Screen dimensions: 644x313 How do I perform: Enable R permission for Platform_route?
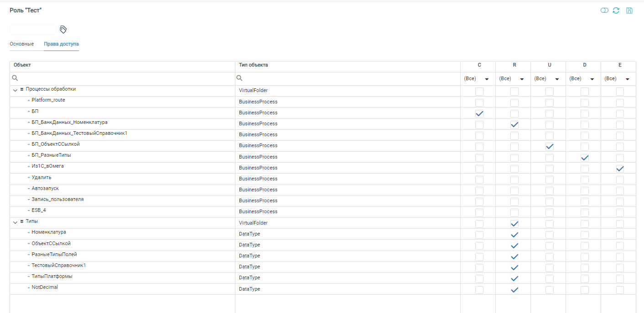(514, 103)
